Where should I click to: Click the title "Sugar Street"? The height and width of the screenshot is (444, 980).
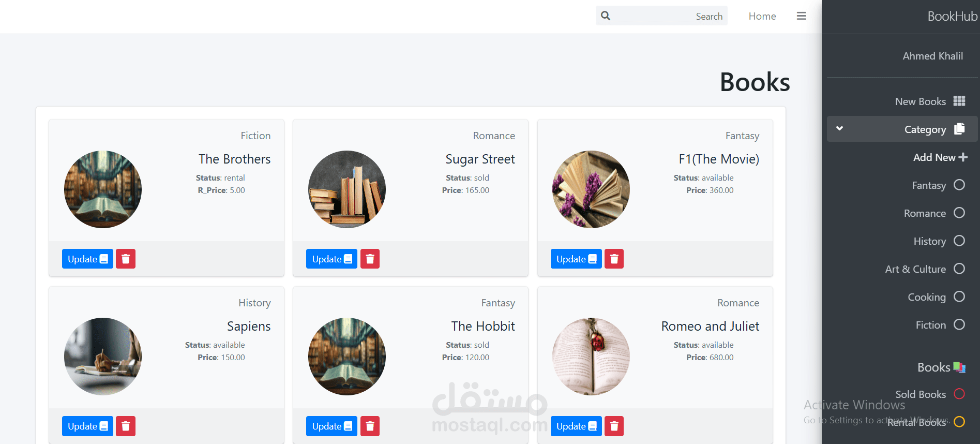(480, 159)
